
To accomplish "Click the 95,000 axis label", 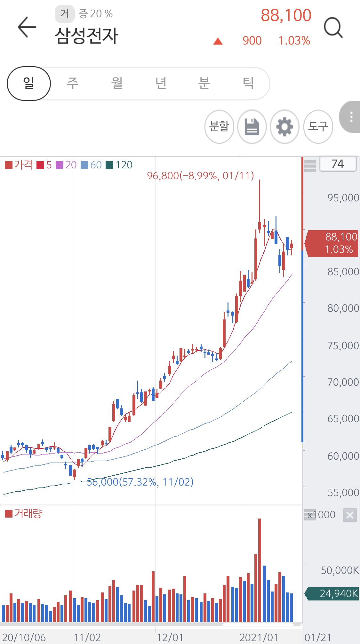I will click(343, 198).
